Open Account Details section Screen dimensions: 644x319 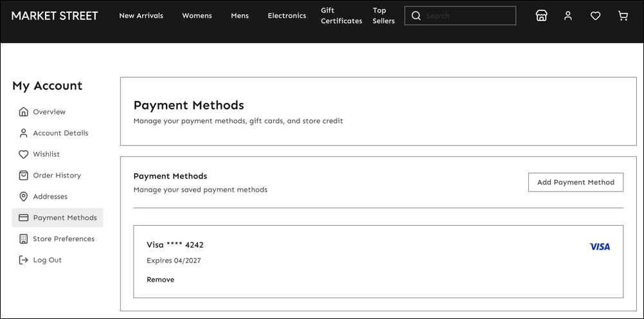point(61,132)
